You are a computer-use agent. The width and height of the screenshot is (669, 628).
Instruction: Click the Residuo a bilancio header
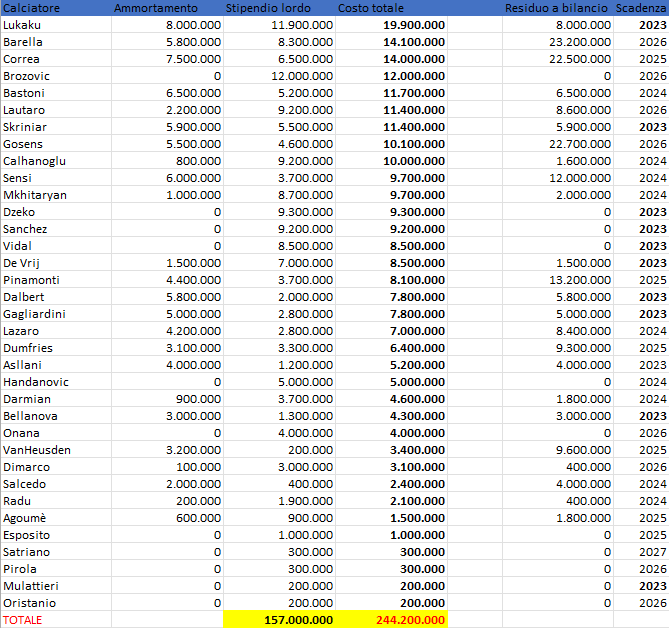556,8
